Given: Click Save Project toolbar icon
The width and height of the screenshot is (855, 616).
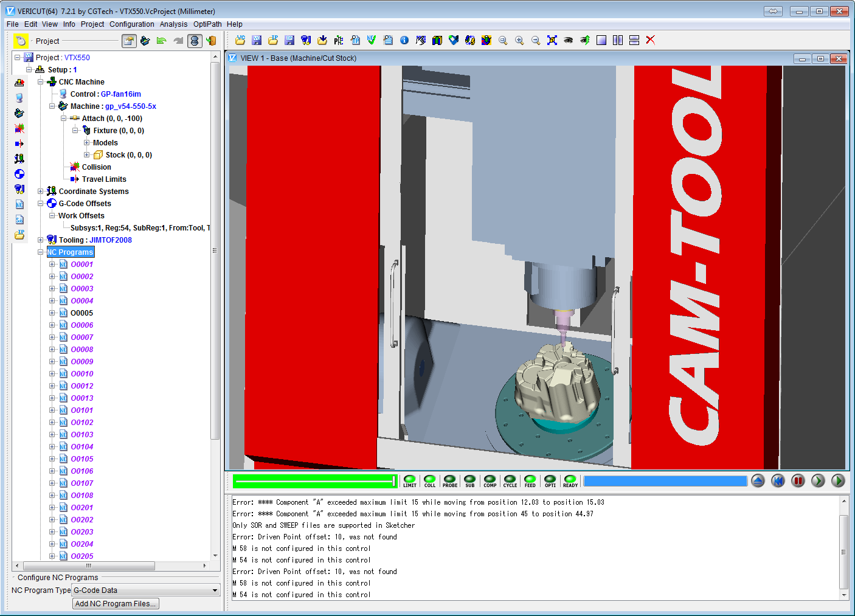Looking at the screenshot, I should [257, 40].
